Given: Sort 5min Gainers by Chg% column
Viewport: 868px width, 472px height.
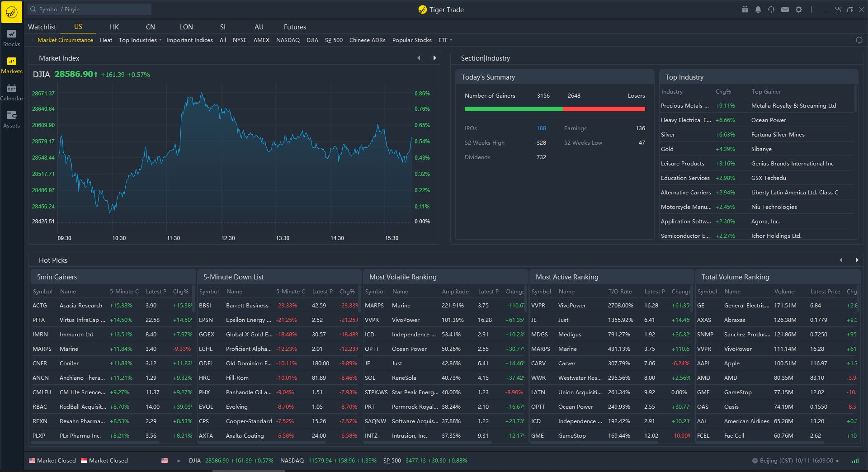Looking at the screenshot, I should pyautogui.click(x=181, y=292).
